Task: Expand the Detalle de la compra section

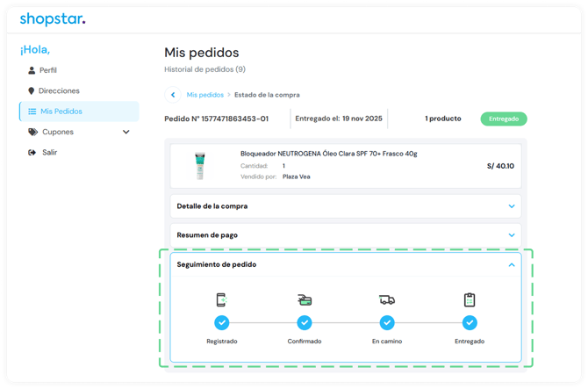Action: 512,206
